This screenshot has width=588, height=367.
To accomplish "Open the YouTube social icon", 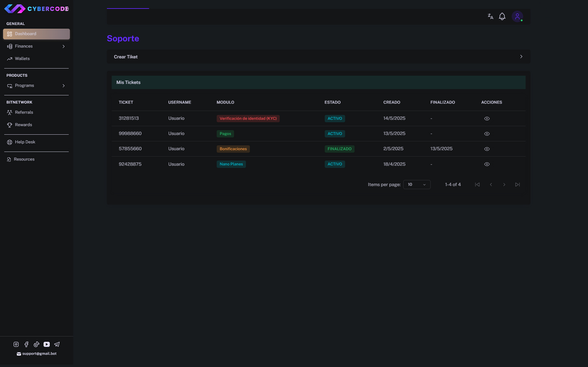I will click(47, 344).
